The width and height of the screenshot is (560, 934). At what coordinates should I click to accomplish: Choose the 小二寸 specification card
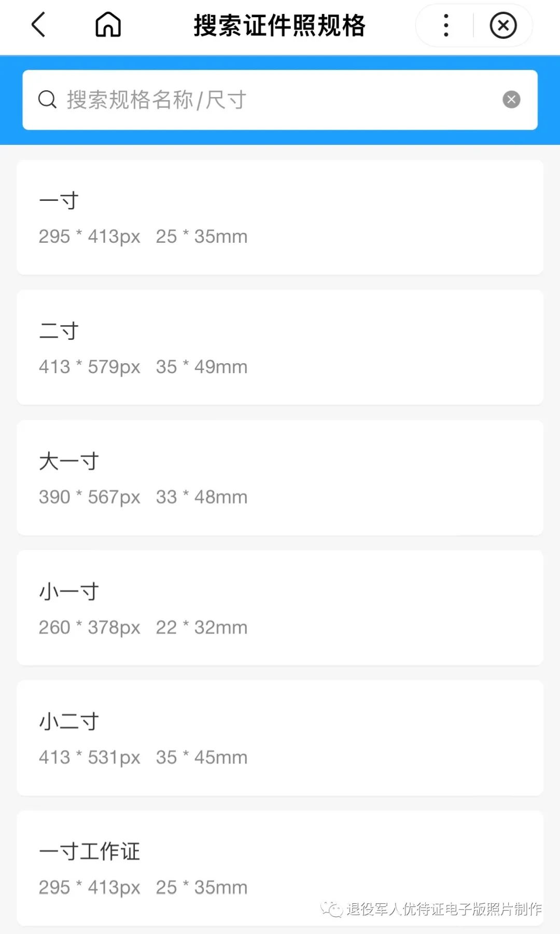click(x=280, y=738)
